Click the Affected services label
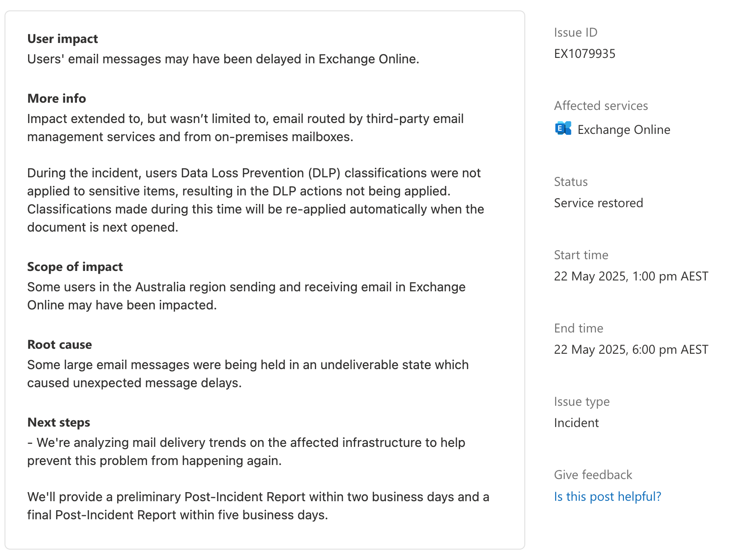This screenshot has height=560, width=751. click(x=601, y=106)
